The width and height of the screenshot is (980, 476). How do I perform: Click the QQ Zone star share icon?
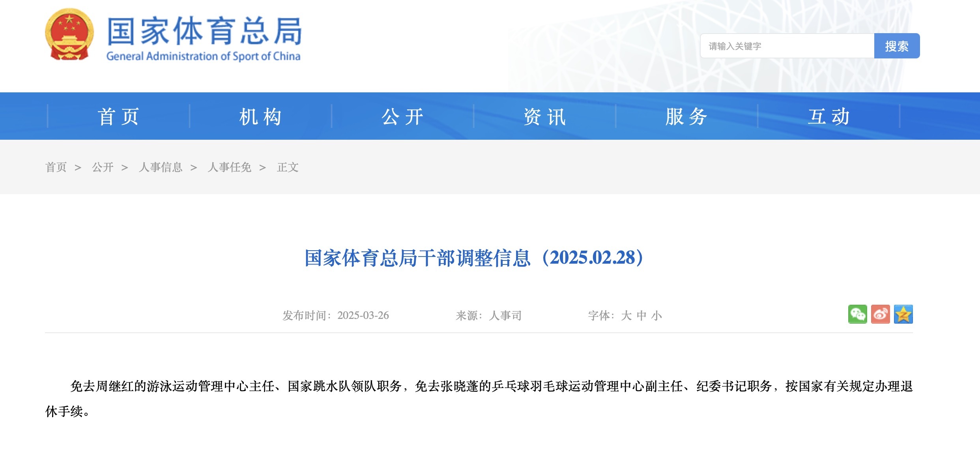[903, 314]
